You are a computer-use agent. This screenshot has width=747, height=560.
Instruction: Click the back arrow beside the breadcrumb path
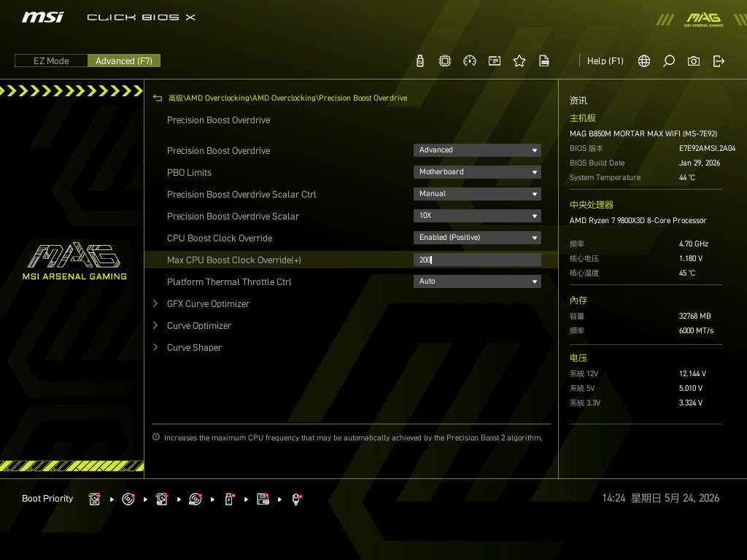click(x=158, y=98)
